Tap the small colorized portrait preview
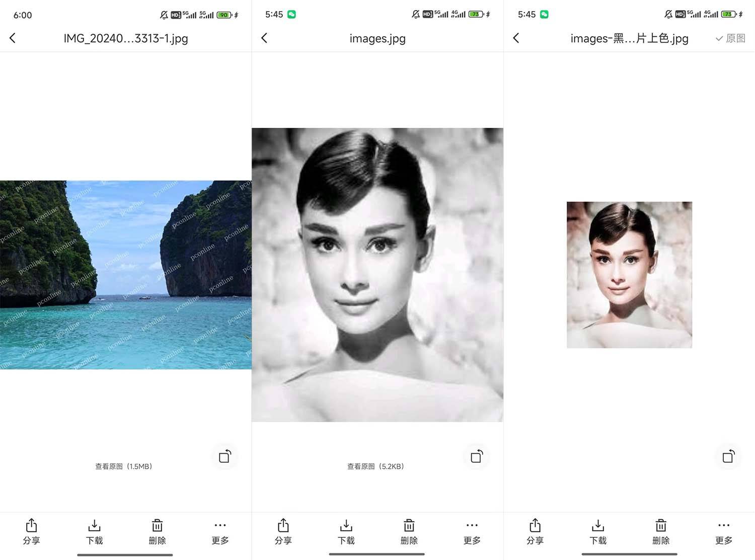Screen dimensions: 755x560 point(629,275)
